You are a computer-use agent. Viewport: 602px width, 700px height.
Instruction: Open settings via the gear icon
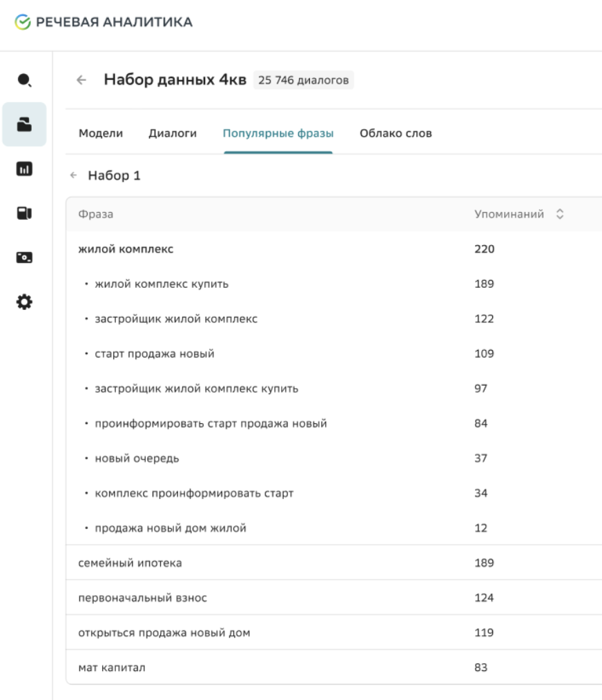(24, 302)
